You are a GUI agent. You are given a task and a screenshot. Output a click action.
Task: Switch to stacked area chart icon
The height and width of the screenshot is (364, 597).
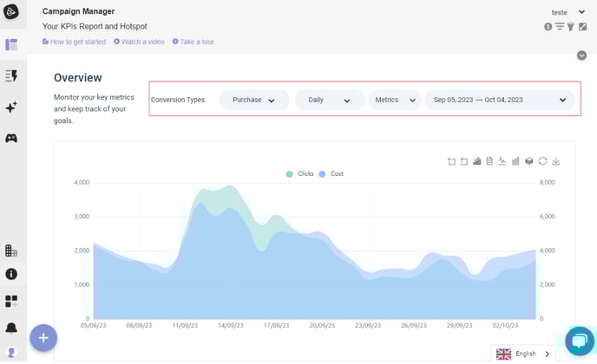(477, 161)
